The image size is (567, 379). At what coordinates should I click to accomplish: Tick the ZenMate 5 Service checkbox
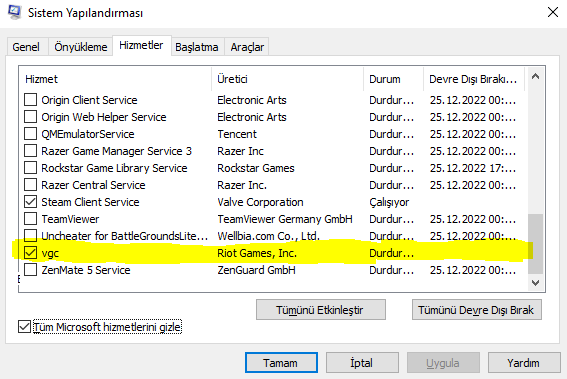pos(30,269)
